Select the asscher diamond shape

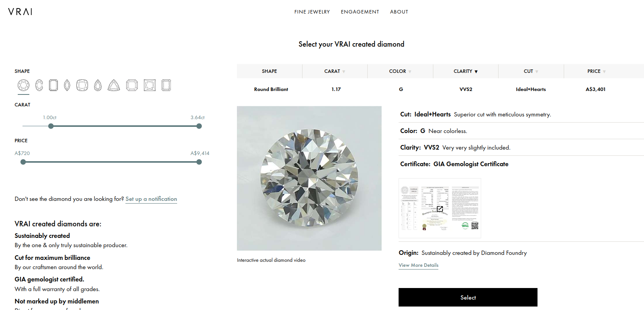click(x=132, y=85)
